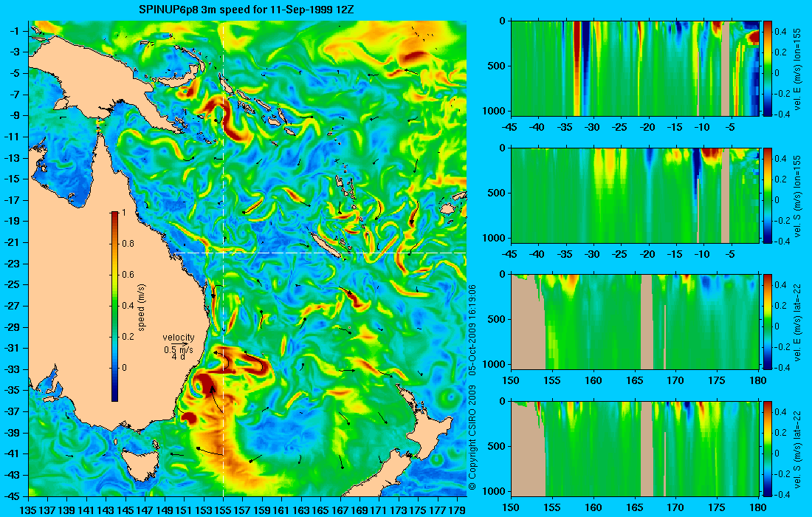Click longitude tick 179 on the map axis
This screenshot has height=517, width=812.
(457, 510)
